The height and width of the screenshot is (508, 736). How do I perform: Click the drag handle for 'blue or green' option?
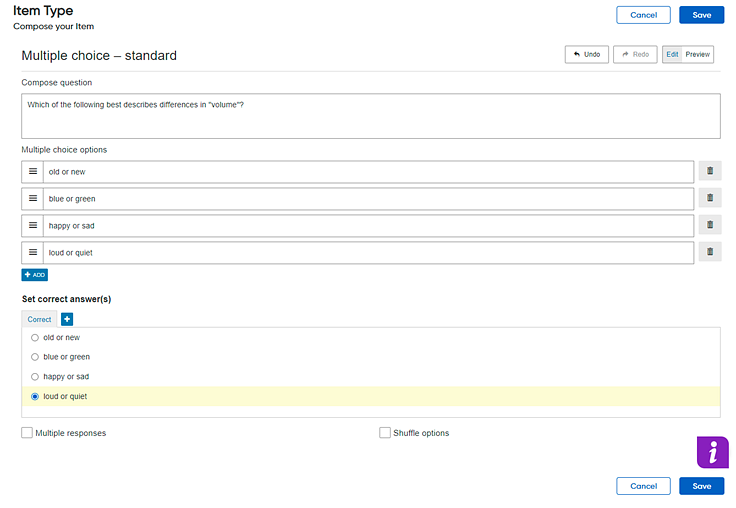pos(32,199)
